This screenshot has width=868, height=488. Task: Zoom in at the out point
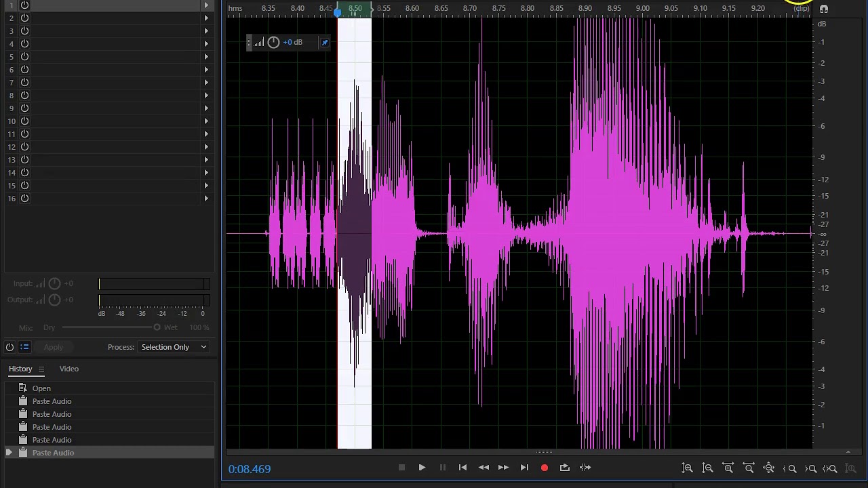tap(810, 468)
